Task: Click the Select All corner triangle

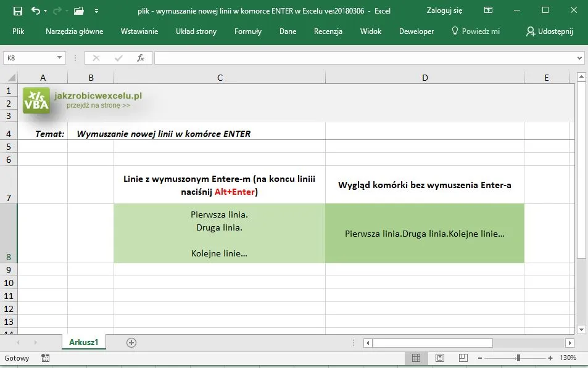Action: click(x=12, y=78)
